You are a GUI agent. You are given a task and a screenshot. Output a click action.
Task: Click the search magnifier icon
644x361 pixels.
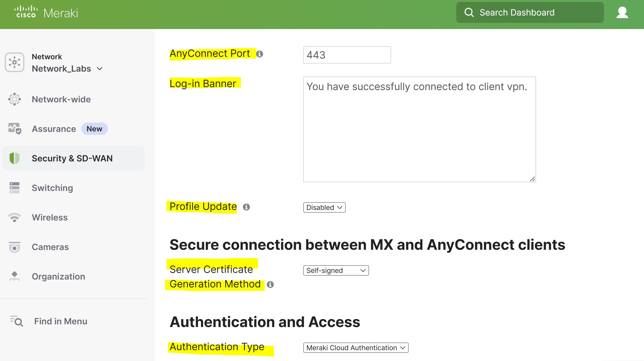coord(469,12)
